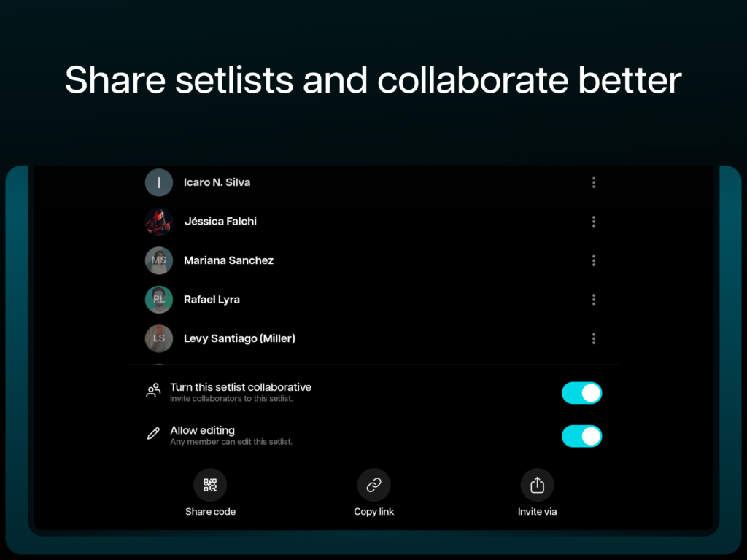Viewport: 747px width, 560px height.
Task: Open Icaro N. Silva's avatar
Action: tap(159, 182)
